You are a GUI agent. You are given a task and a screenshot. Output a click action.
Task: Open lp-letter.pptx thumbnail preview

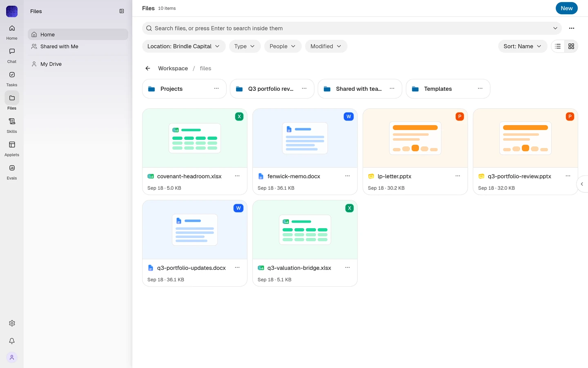pyautogui.click(x=415, y=138)
